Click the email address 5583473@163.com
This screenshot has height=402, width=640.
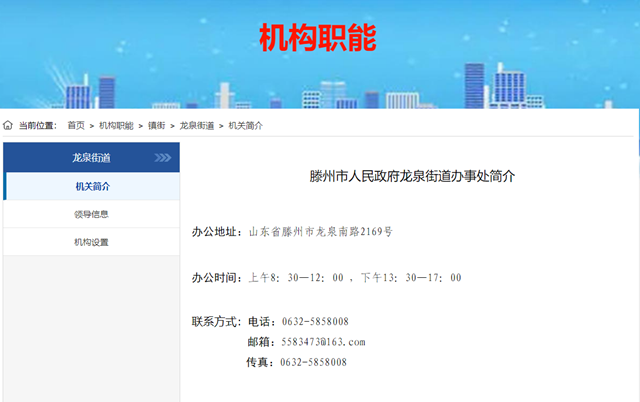pyautogui.click(x=323, y=342)
